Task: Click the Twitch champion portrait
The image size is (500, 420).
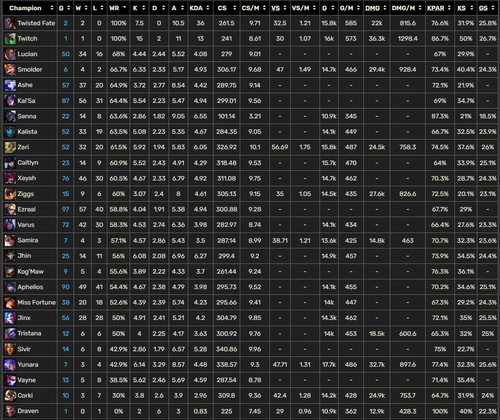Action: click(10, 39)
